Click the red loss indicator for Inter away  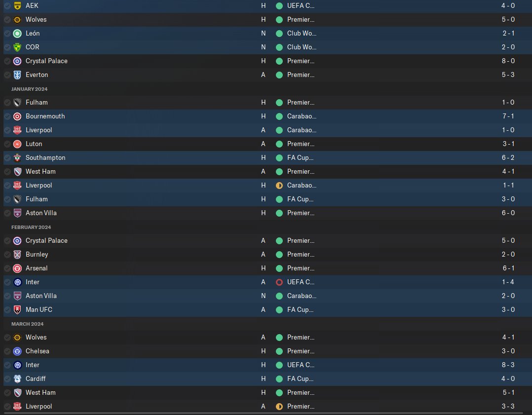pyautogui.click(x=279, y=282)
